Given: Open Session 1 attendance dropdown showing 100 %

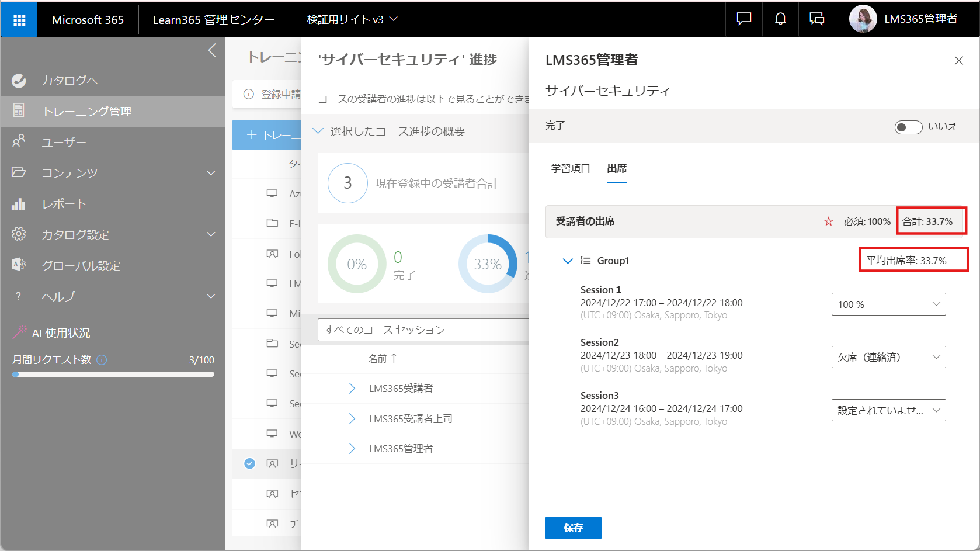Looking at the screenshot, I should [888, 304].
